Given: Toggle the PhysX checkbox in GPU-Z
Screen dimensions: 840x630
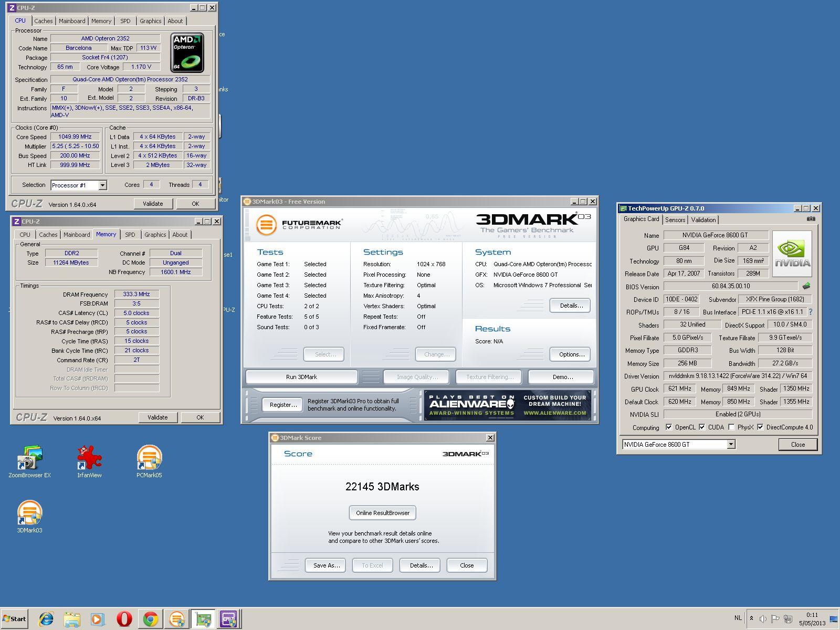Looking at the screenshot, I should coord(731,427).
